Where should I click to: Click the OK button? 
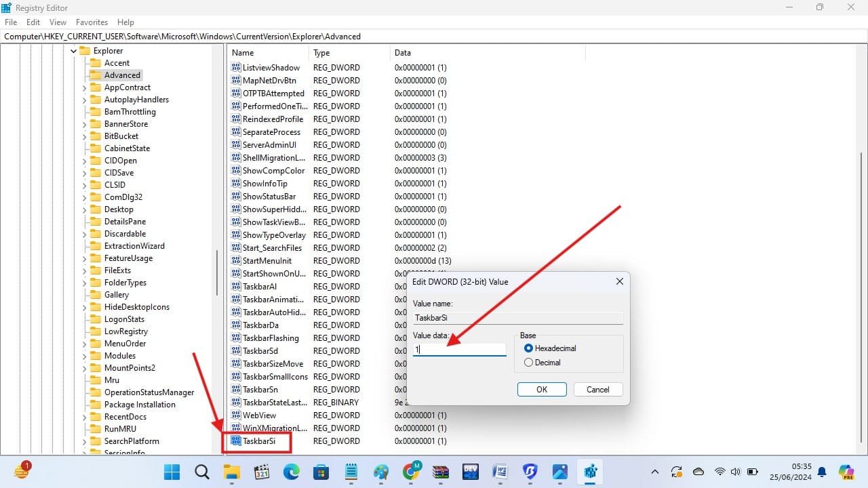[x=541, y=389]
